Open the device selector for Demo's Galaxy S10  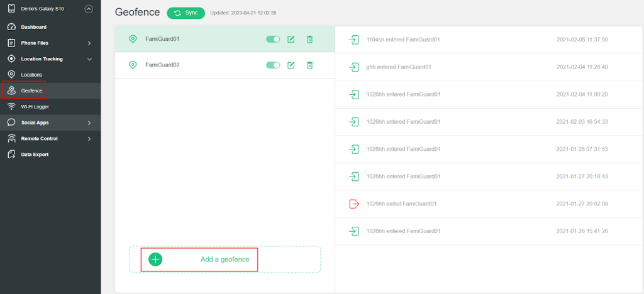coord(88,9)
